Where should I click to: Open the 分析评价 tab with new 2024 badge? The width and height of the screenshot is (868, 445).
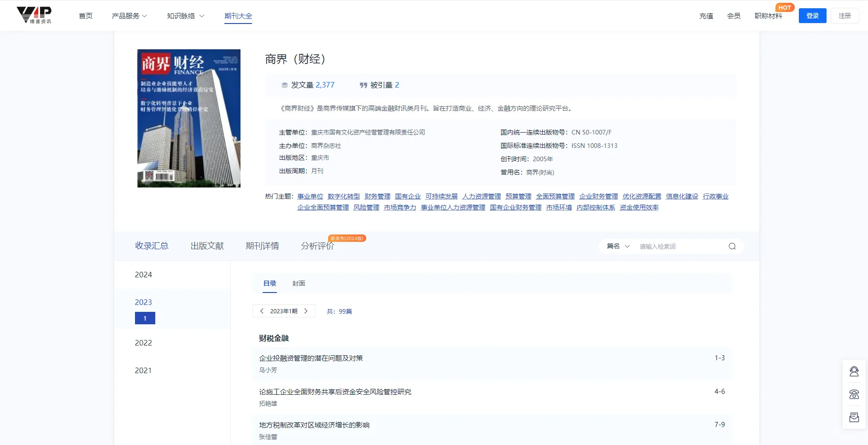coord(317,246)
